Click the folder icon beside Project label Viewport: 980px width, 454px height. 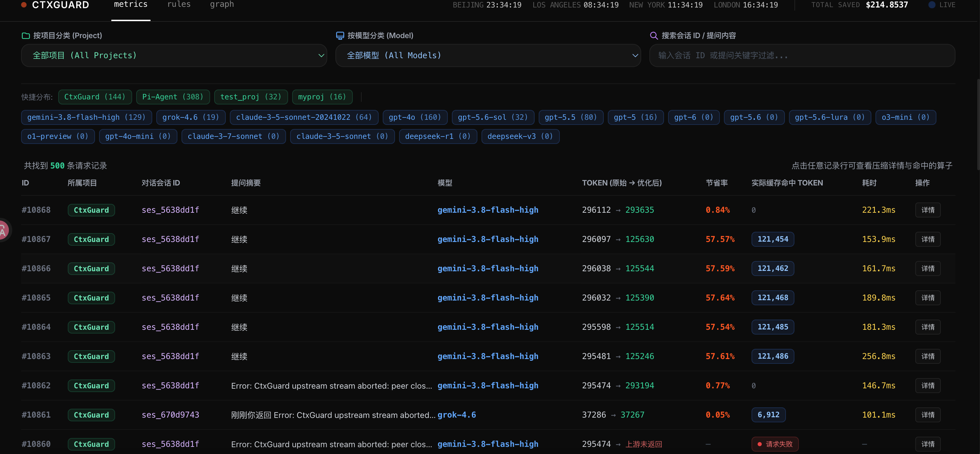[26, 36]
